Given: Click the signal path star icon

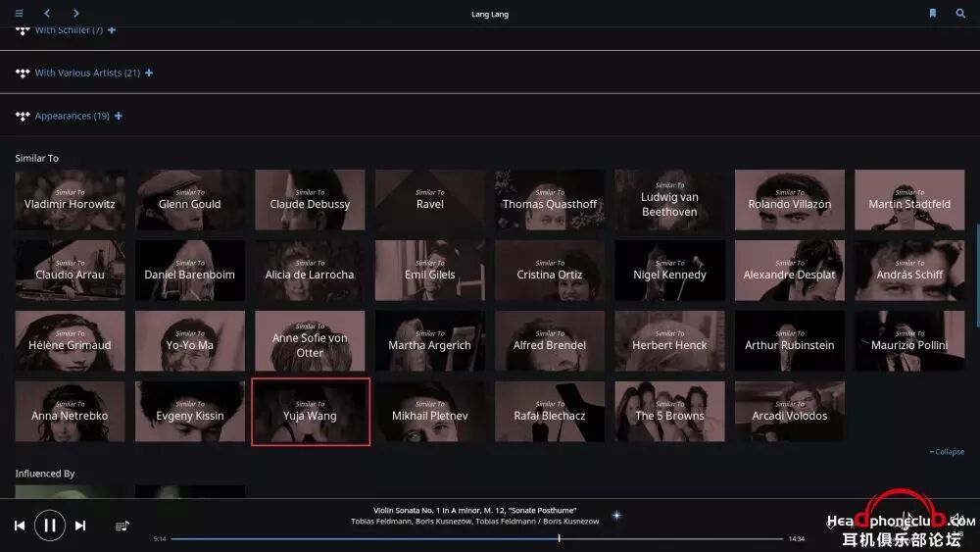Looking at the screenshot, I should tap(616, 516).
